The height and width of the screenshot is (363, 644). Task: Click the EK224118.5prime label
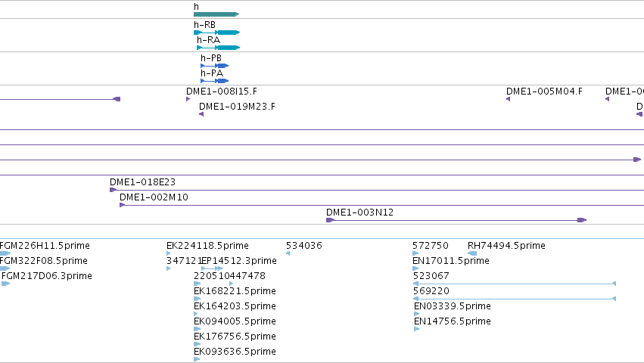(x=207, y=246)
